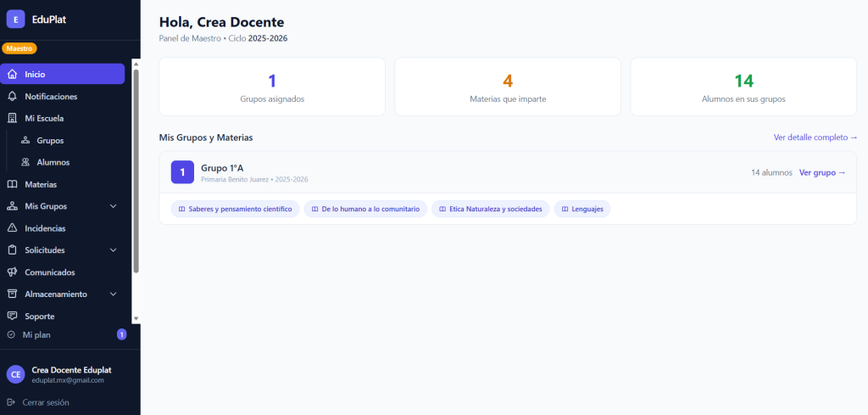Click Cerrar sesión to log out
The width and height of the screenshot is (868, 415).
[46, 402]
